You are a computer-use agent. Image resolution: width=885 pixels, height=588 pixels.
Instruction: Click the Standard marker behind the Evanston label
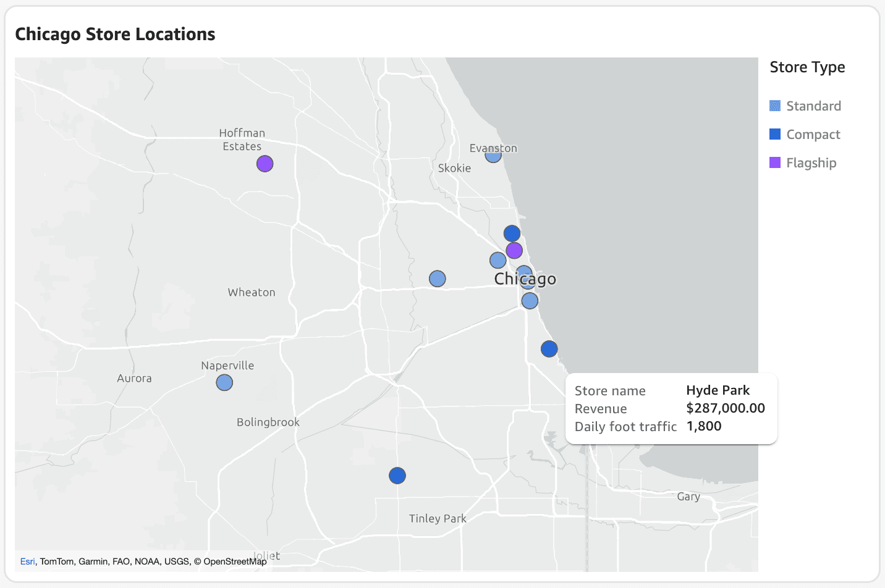[x=493, y=156]
